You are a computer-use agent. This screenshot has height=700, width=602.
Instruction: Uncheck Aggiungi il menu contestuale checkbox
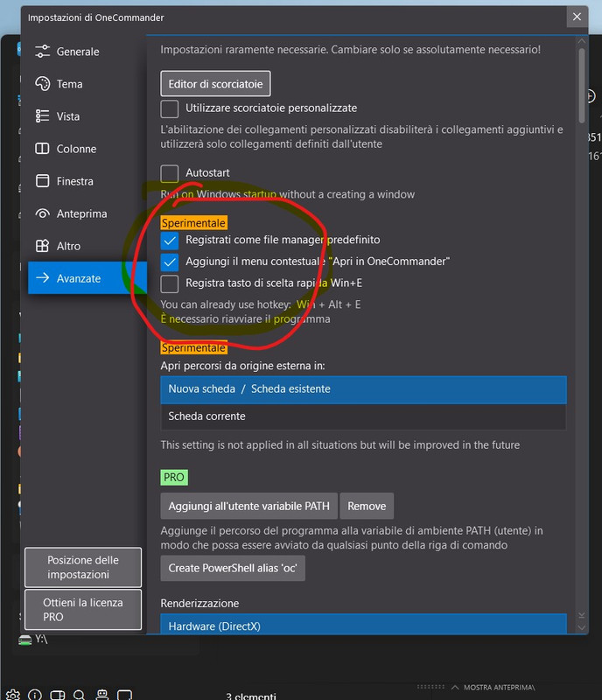click(x=169, y=262)
